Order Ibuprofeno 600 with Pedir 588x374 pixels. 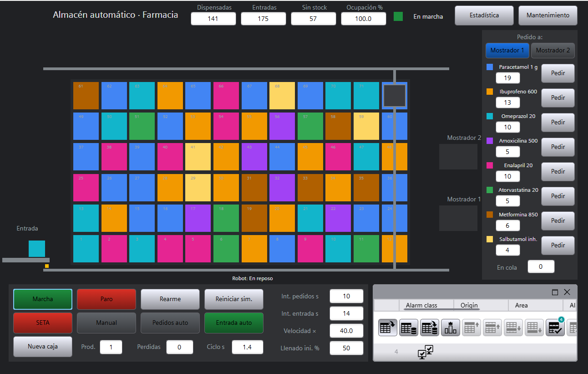(558, 97)
